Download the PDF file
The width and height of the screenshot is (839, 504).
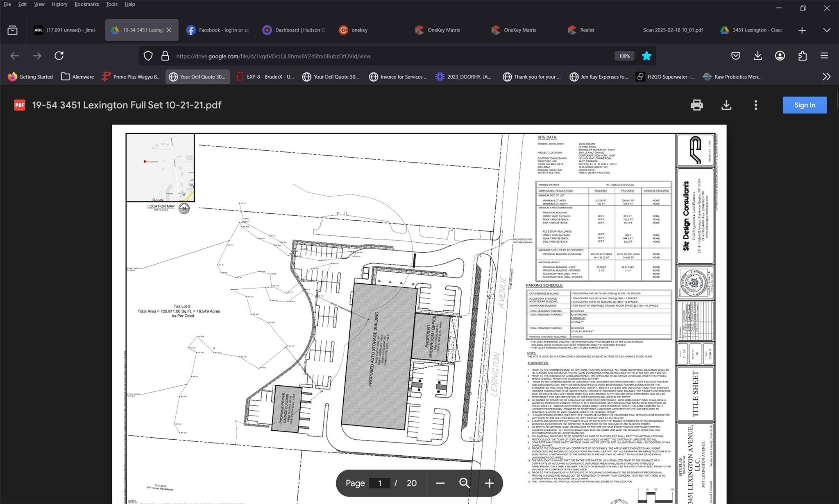click(x=726, y=105)
